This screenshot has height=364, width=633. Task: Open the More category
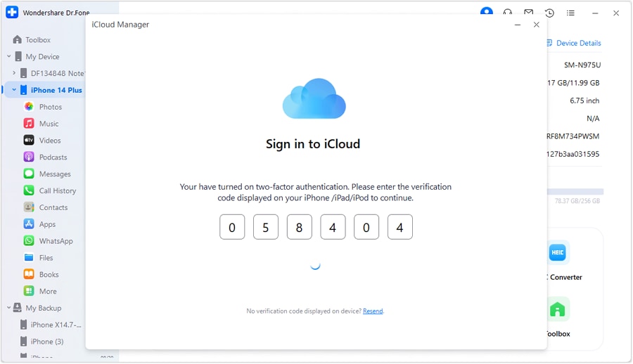(x=48, y=292)
